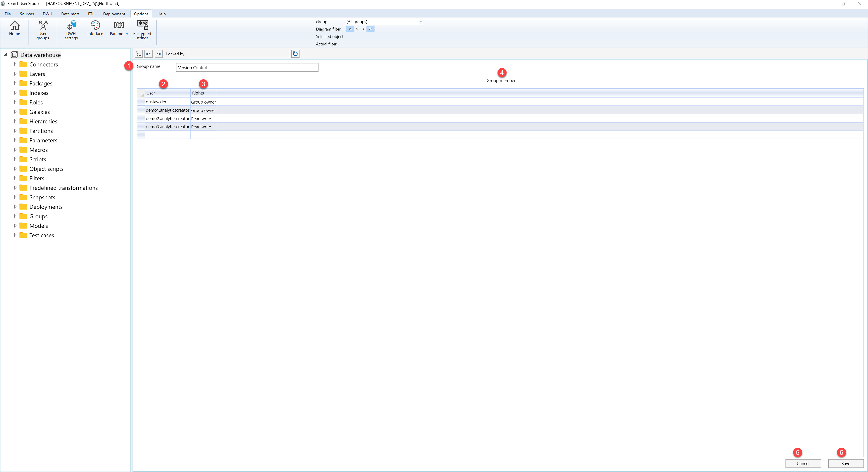This screenshot has height=472, width=868.
Task: Jump to last diagram filter
Action: point(370,29)
